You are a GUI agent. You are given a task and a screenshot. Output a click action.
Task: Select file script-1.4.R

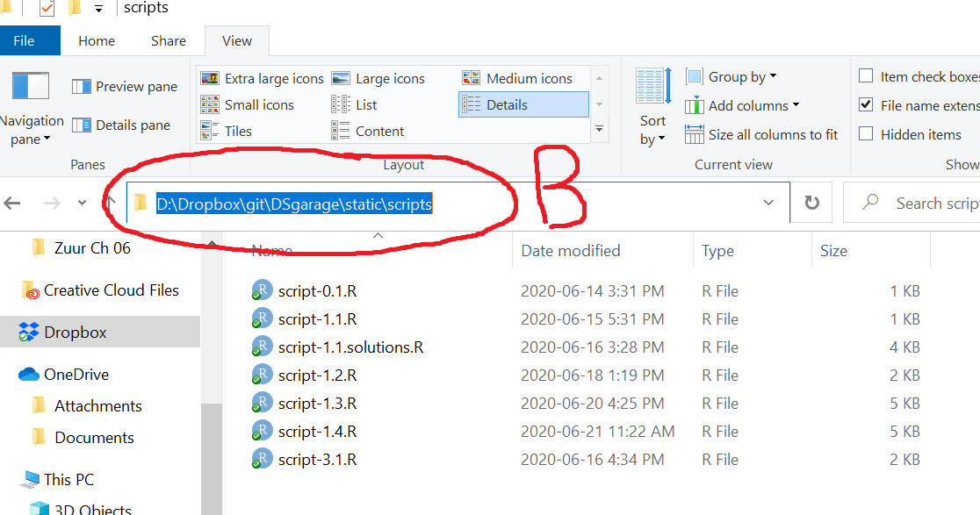click(x=318, y=432)
